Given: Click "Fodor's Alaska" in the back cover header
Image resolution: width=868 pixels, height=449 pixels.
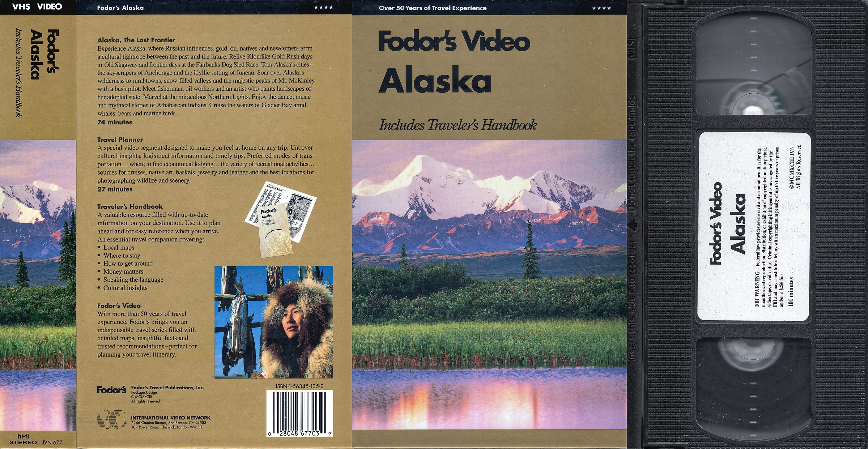Looking at the screenshot, I should click(x=120, y=8).
